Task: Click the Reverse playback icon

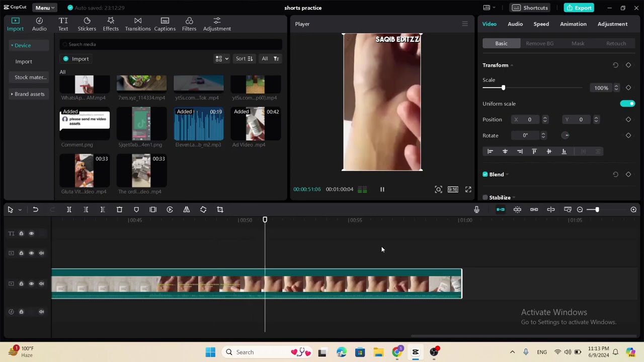Action: 170,210
